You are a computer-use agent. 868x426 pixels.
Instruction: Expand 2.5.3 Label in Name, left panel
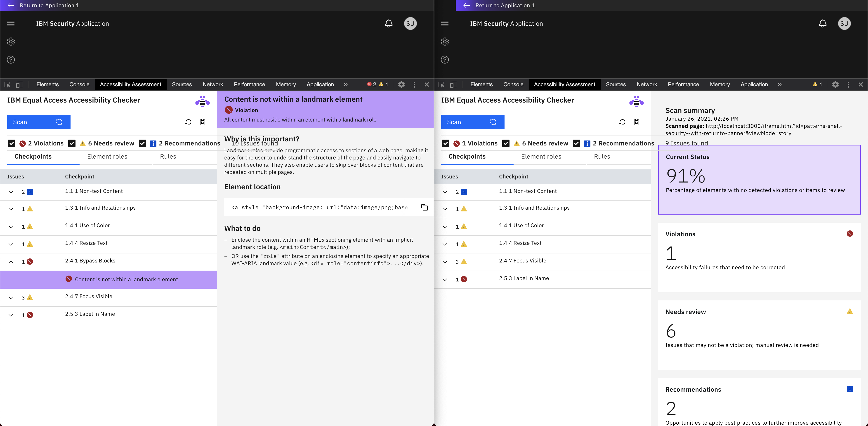tap(11, 315)
